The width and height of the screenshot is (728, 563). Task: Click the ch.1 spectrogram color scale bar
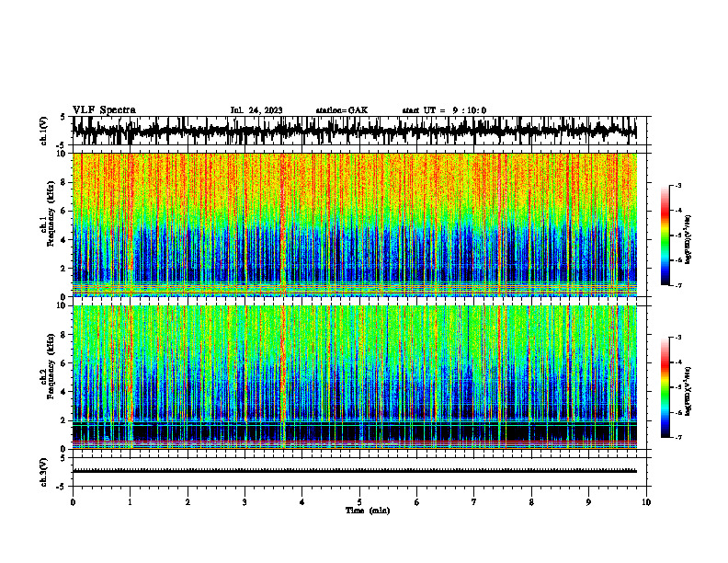(665, 236)
